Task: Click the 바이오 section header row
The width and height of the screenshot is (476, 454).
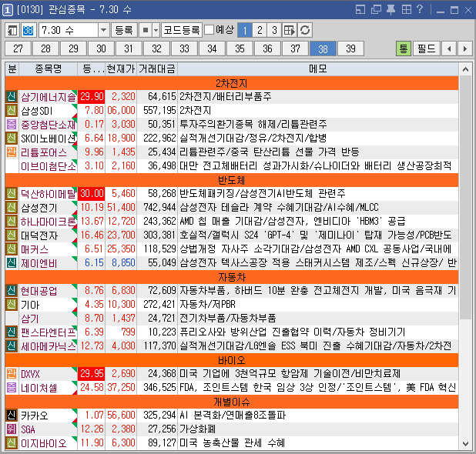Action: (x=232, y=360)
